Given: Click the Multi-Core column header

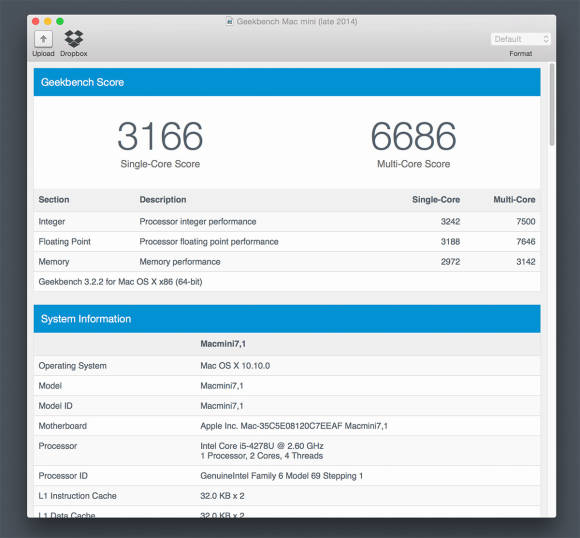Looking at the screenshot, I should [514, 200].
